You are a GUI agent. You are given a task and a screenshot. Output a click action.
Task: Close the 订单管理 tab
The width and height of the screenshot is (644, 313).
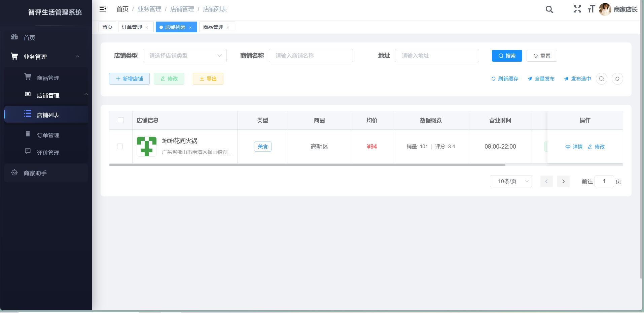(x=147, y=28)
